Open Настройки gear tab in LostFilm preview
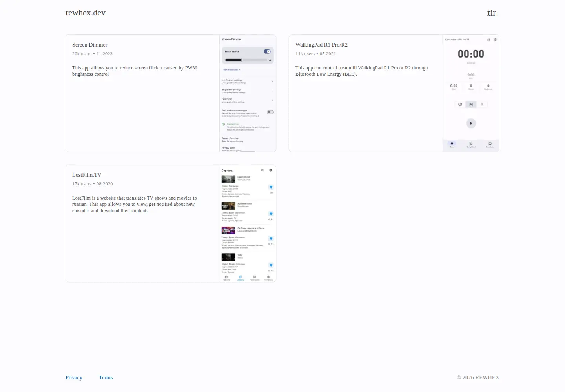The height and width of the screenshot is (392, 565). (x=269, y=278)
